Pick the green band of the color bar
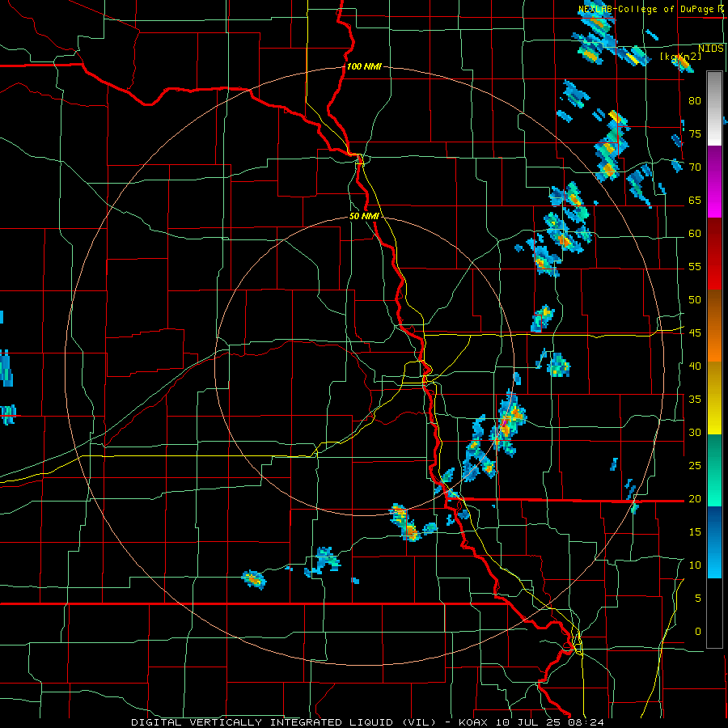Image resolution: width=728 pixels, height=728 pixels. click(714, 470)
